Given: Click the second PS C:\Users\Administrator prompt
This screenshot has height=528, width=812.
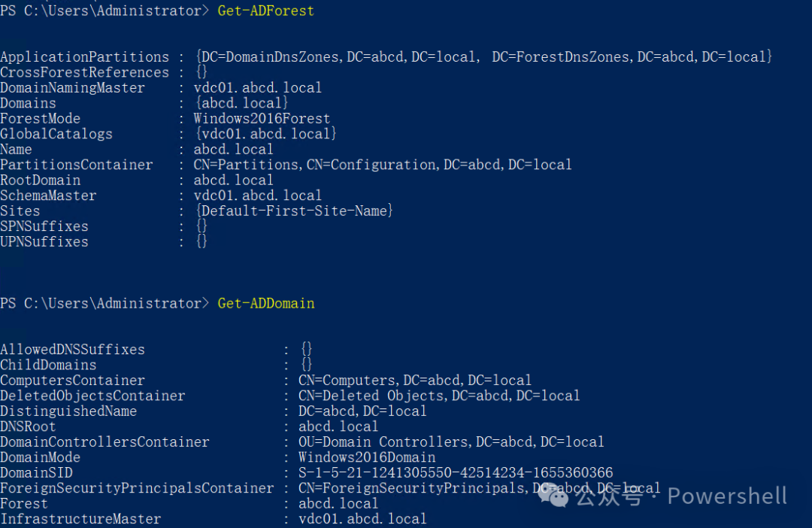Looking at the screenshot, I should (104, 304).
